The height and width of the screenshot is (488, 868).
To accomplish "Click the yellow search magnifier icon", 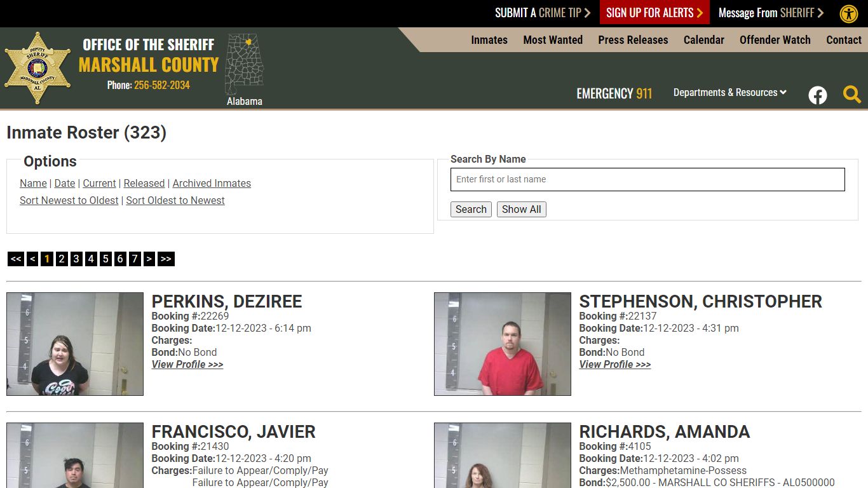I will [x=852, y=95].
